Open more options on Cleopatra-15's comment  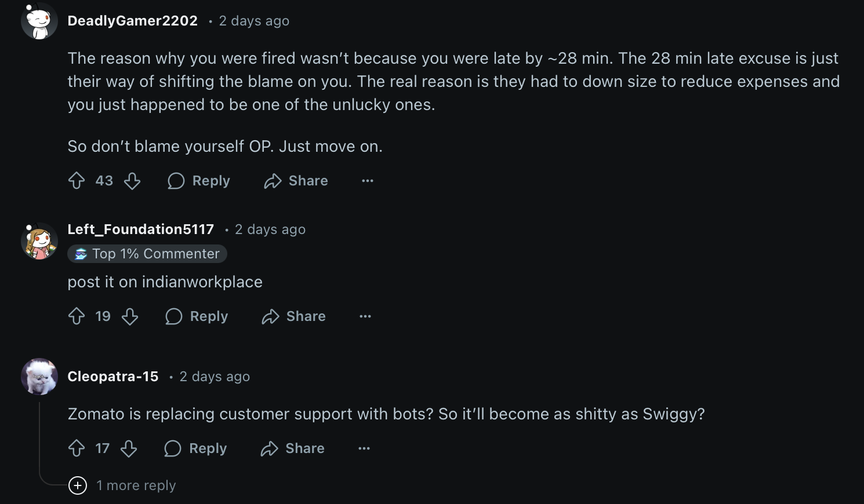pos(364,448)
